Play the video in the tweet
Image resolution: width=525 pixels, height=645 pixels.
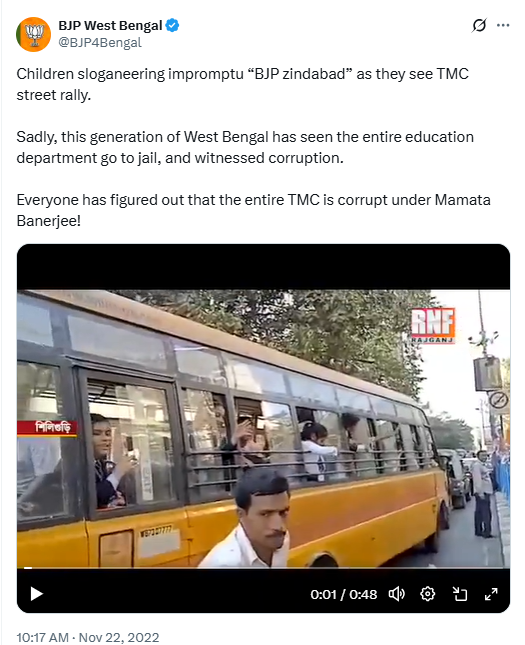click(37, 594)
